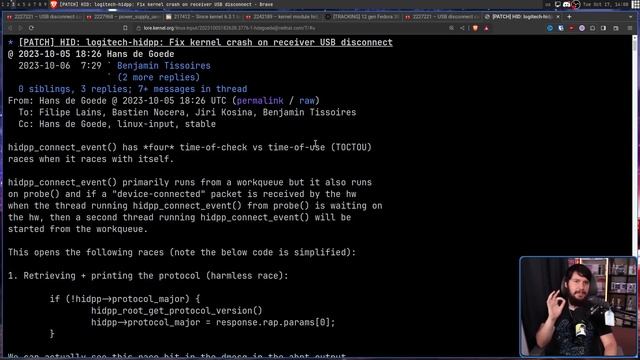Screen dimensions: 640x360
Task: Open Brave Shields lion icon
Action: pos(475,28)
